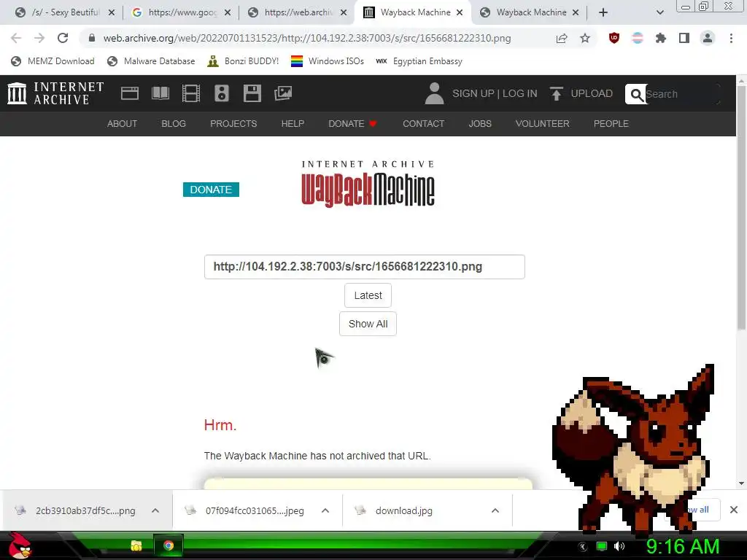Reload the current page
This screenshot has width=747, height=560.
coord(63,38)
